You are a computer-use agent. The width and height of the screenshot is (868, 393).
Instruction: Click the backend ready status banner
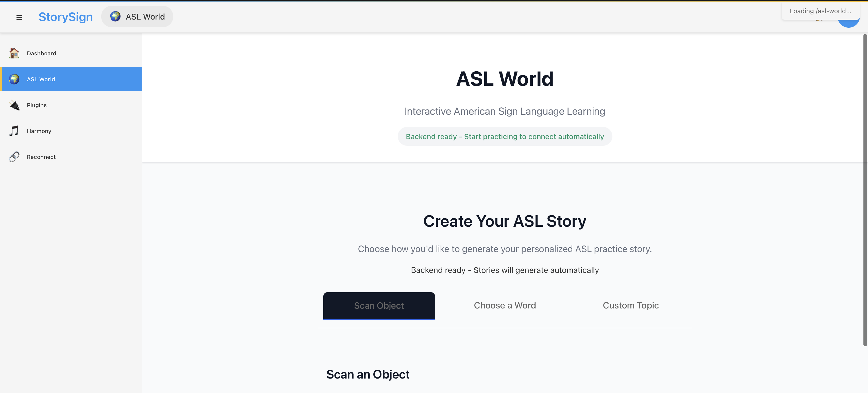(x=504, y=137)
